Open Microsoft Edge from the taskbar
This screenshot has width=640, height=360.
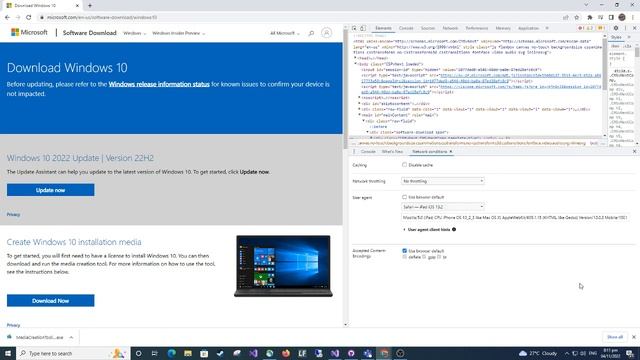pos(171,353)
